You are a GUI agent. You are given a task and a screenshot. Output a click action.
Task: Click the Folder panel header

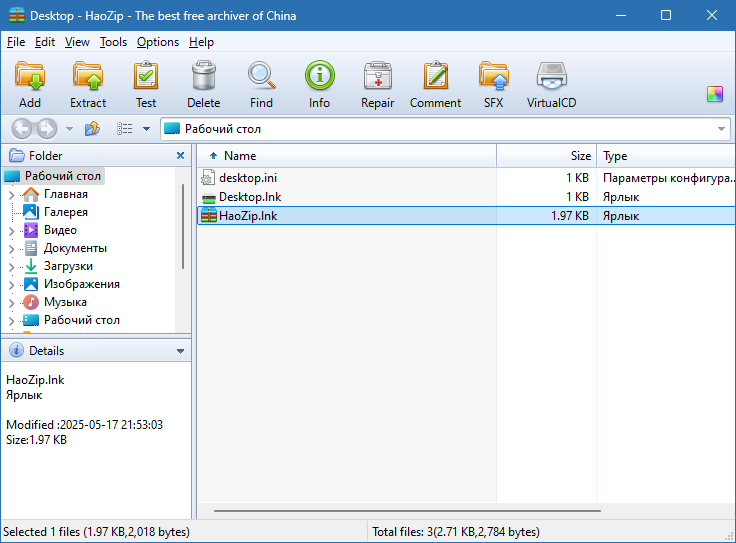(96, 155)
